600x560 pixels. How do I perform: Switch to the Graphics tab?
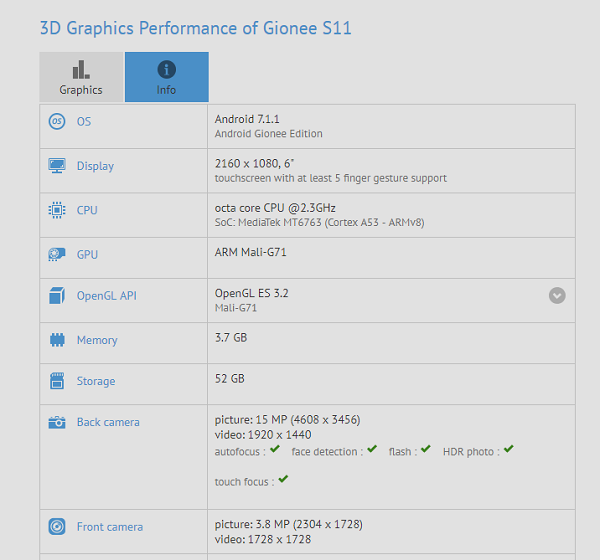(x=81, y=77)
